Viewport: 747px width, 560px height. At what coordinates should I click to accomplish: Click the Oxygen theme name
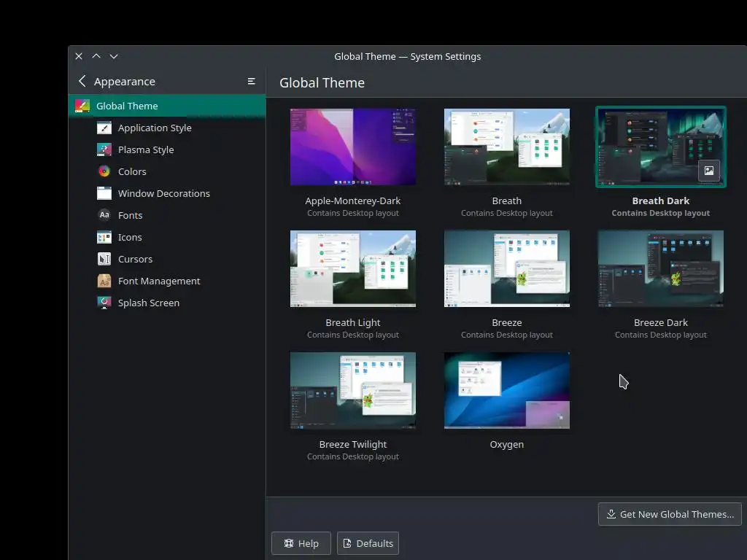coord(507,444)
